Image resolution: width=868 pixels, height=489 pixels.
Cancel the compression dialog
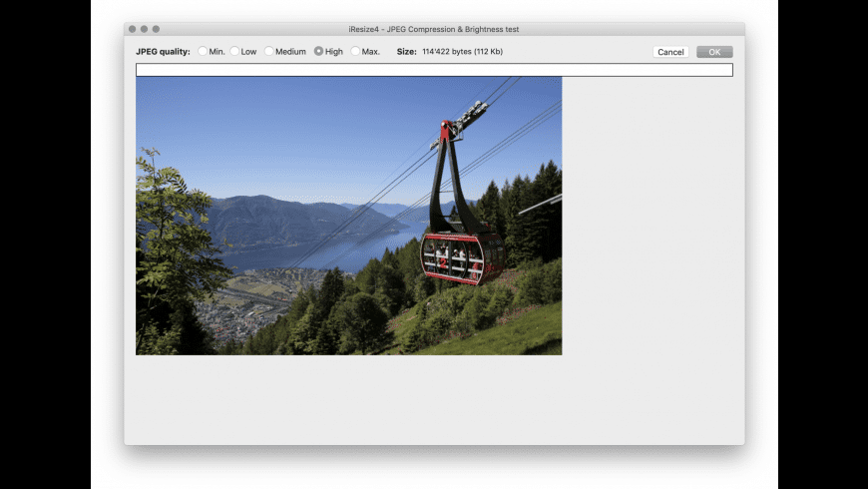click(x=670, y=52)
